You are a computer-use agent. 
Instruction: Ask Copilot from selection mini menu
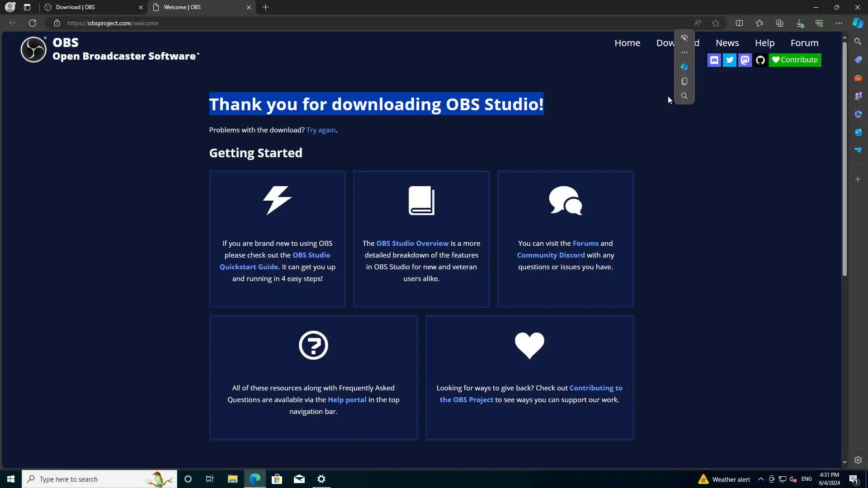coord(684,67)
